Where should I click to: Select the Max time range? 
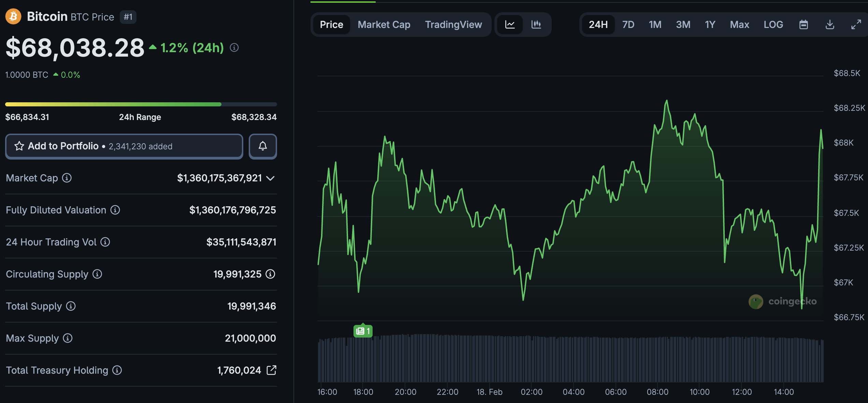click(739, 25)
